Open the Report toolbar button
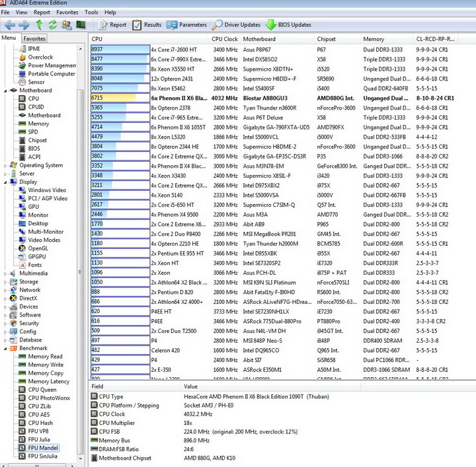 point(112,25)
